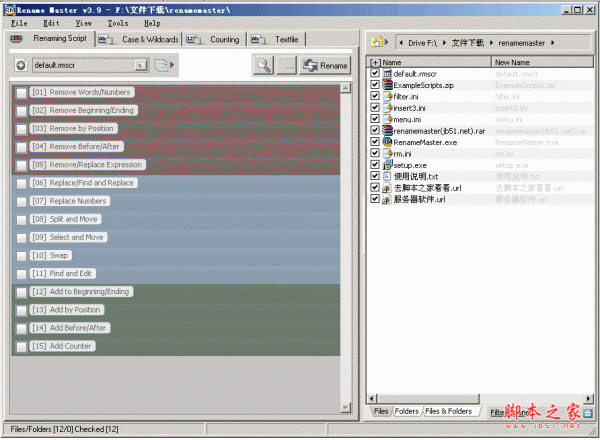Uncheck the RenameMaster.exe file checkbox
The image size is (600, 440).
click(x=375, y=142)
